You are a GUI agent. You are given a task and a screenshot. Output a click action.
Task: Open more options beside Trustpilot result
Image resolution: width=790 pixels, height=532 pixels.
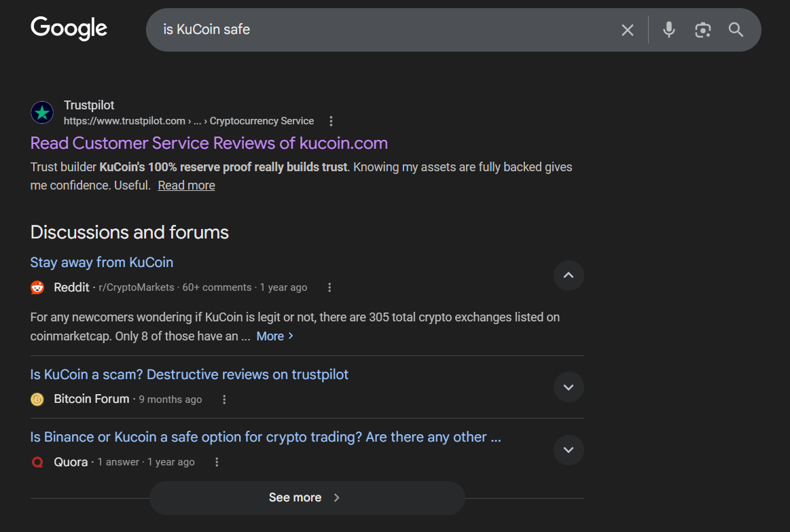(x=331, y=121)
